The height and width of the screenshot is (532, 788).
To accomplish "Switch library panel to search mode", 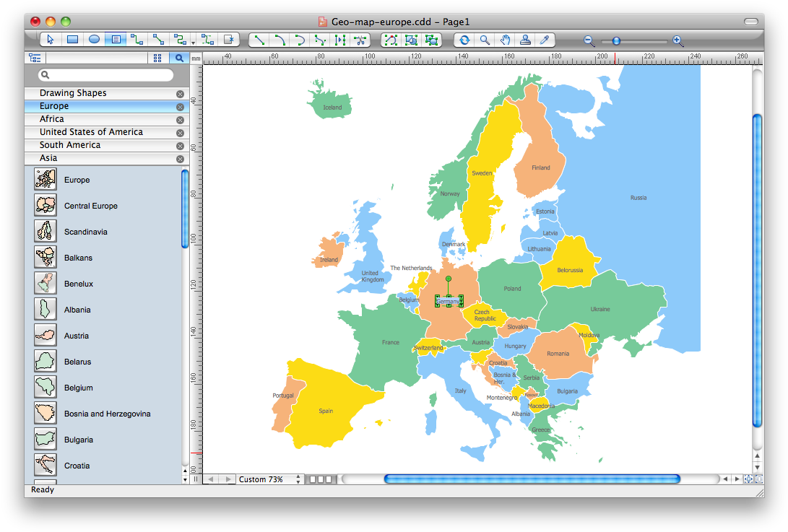I will point(179,58).
